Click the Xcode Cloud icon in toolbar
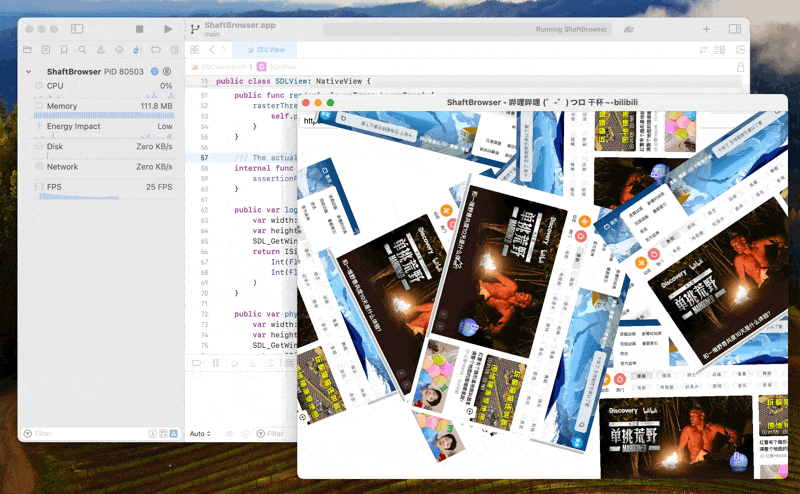800x494 pixels. (629, 29)
